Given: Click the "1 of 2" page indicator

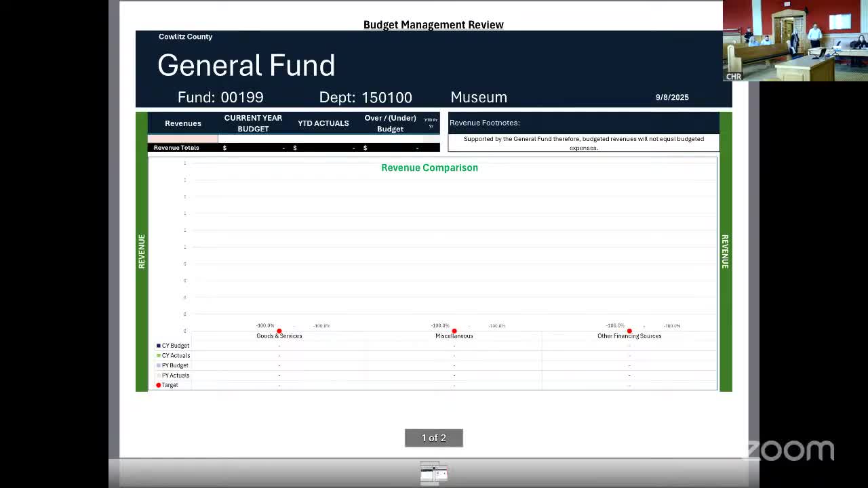Looking at the screenshot, I should [x=434, y=438].
